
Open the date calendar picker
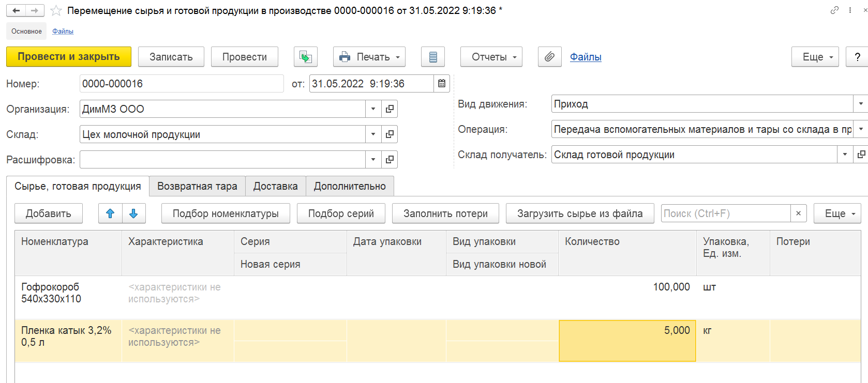coord(442,84)
